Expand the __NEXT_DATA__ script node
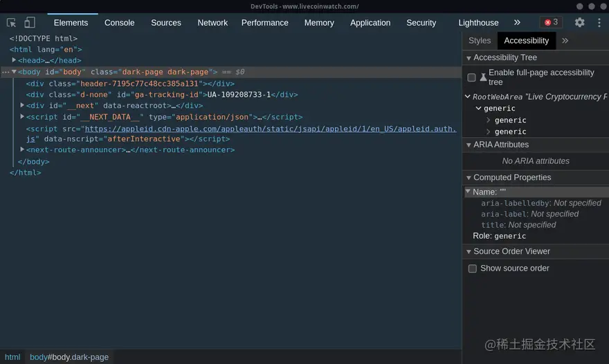Viewport: 609px width, 364px height. click(22, 116)
